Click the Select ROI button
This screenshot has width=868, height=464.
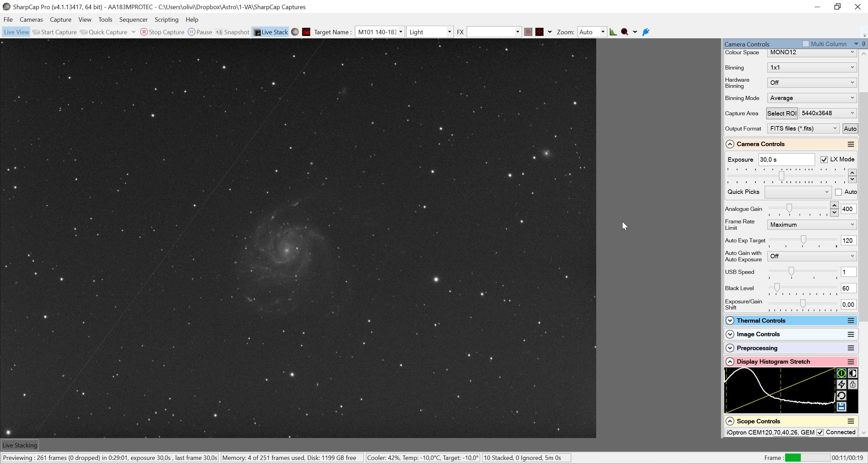782,114
